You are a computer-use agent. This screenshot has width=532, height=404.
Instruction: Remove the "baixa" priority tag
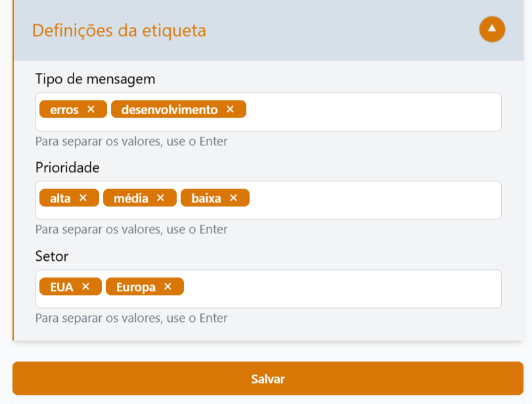pos(233,198)
